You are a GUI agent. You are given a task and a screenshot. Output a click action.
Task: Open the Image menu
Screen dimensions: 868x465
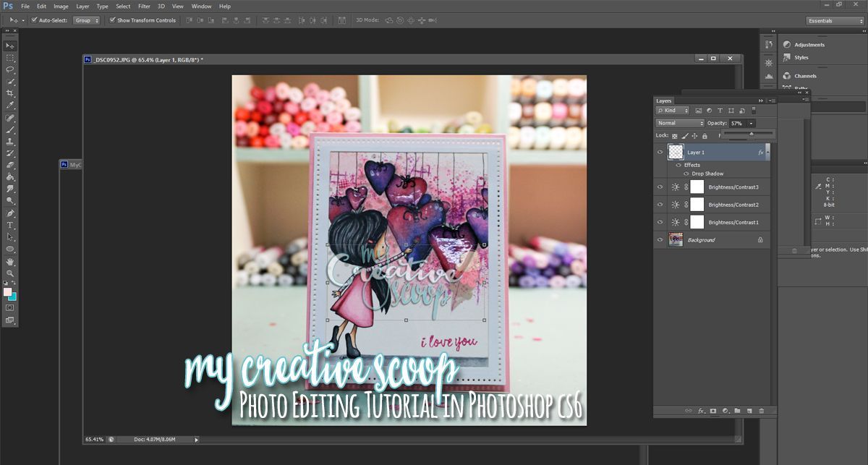coord(61,6)
